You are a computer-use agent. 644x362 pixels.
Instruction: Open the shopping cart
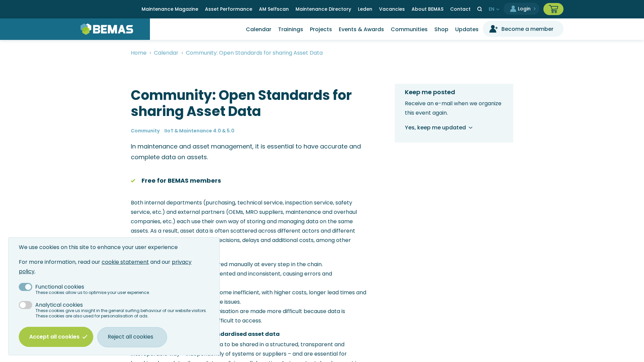553,9
